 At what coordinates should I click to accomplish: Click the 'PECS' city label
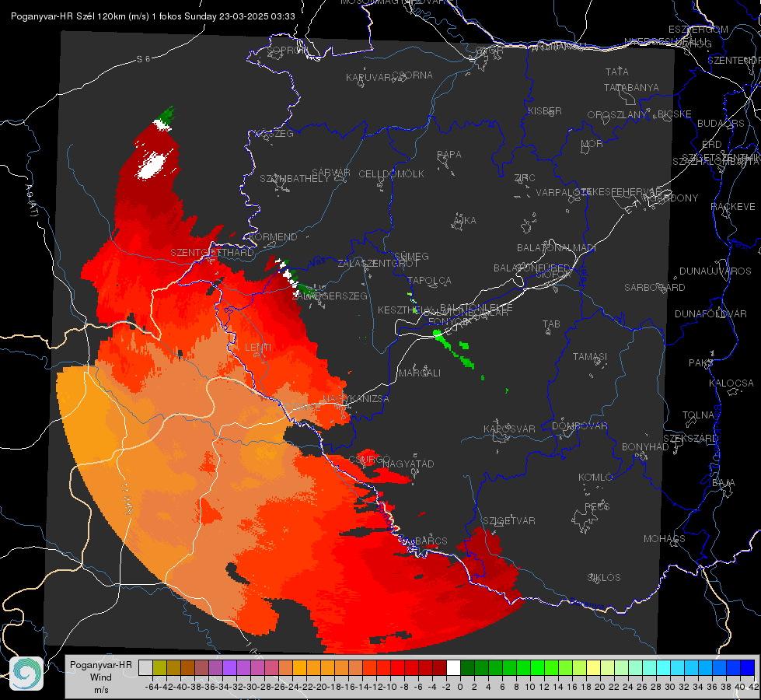597,506
